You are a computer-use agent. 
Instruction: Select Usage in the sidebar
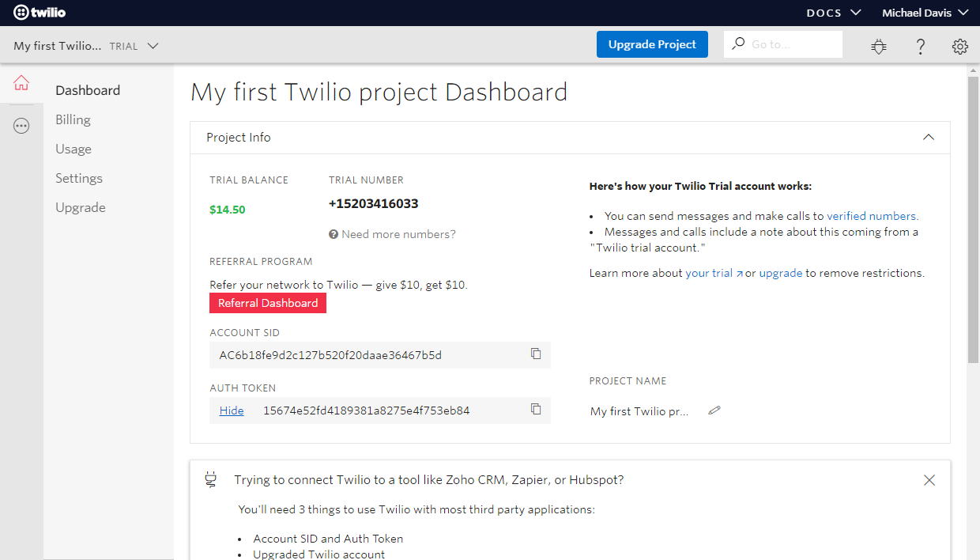click(x=73, y=149)
